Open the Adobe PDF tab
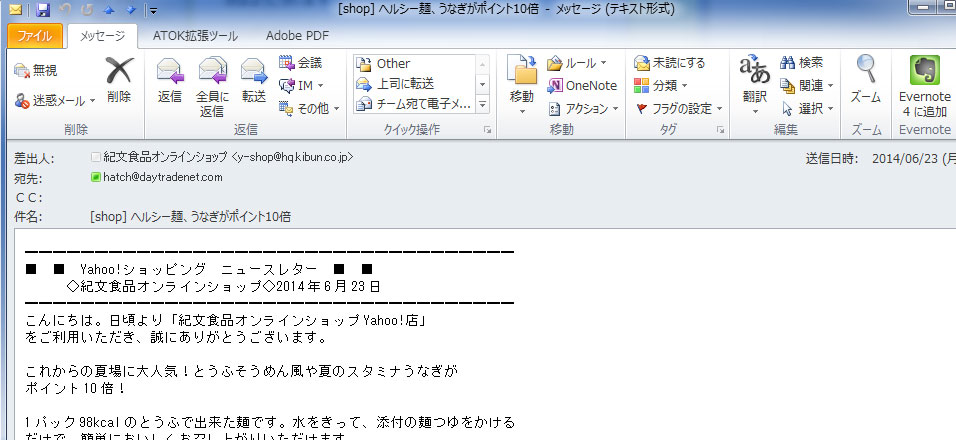 click(x=297, y=36)
